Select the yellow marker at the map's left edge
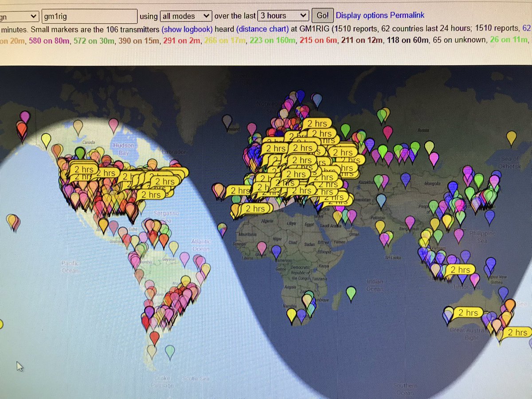This screenshot has height=399, width=532. 0,324
